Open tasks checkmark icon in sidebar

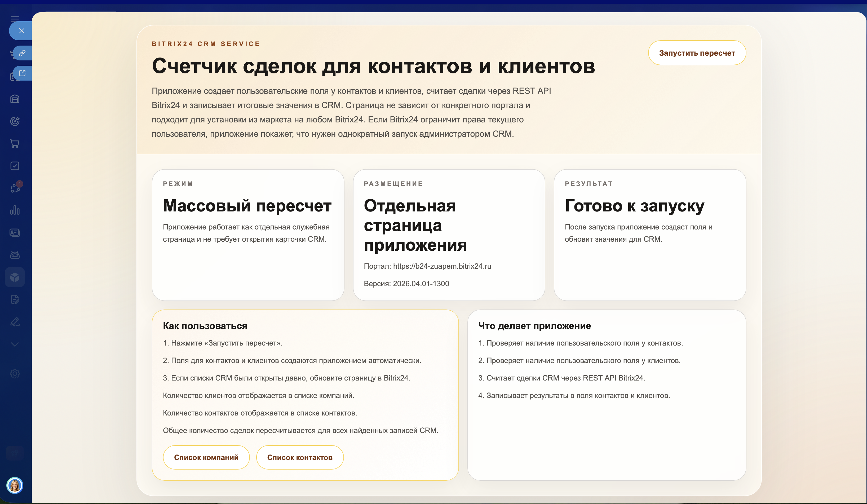pos(15,166)
